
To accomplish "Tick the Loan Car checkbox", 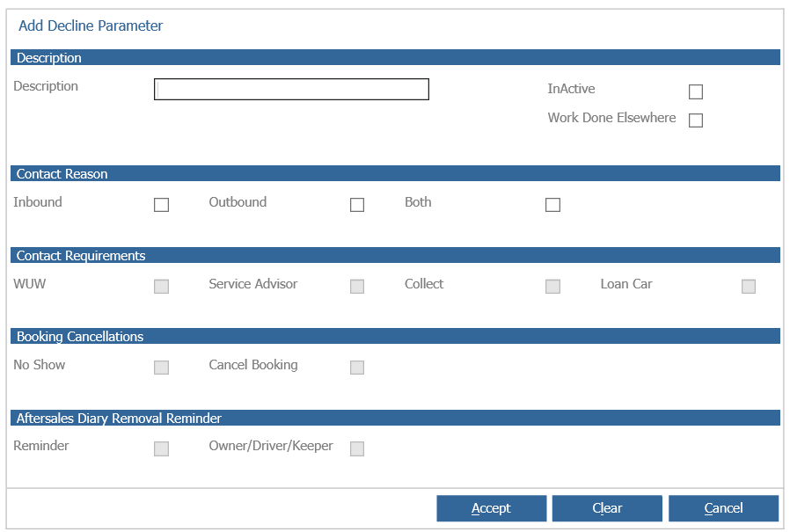I will (748, 287).
